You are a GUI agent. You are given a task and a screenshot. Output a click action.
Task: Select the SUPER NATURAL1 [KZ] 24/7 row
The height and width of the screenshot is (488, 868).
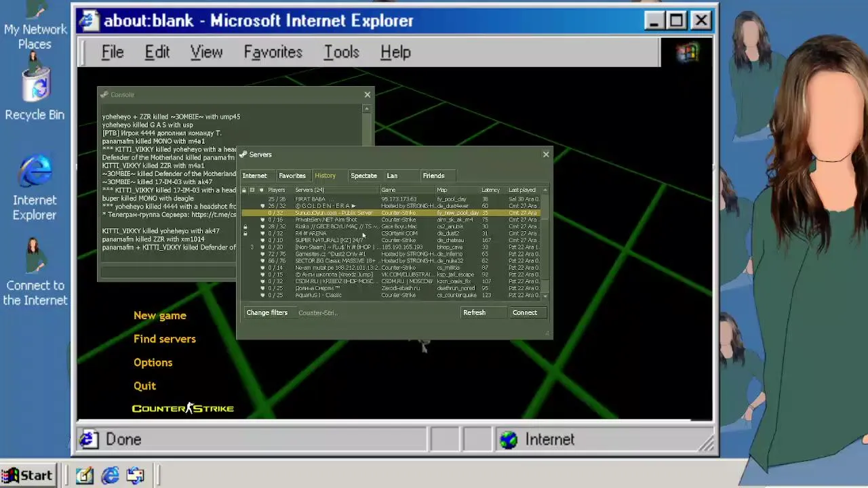coord(391,240)
